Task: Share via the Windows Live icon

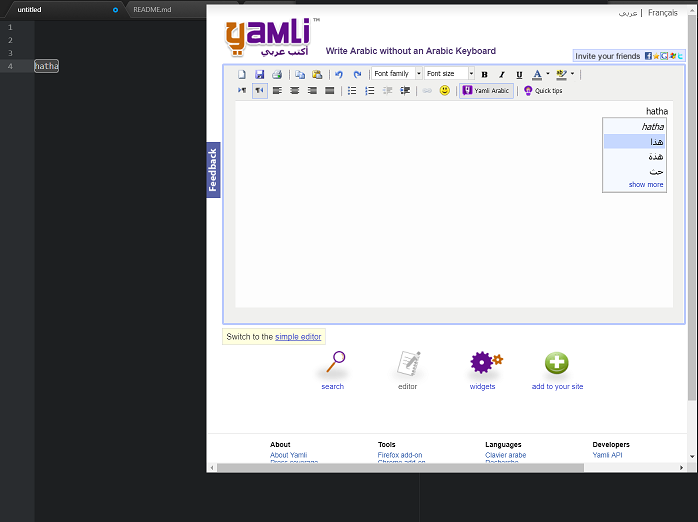Action: [x=673, y=56]
